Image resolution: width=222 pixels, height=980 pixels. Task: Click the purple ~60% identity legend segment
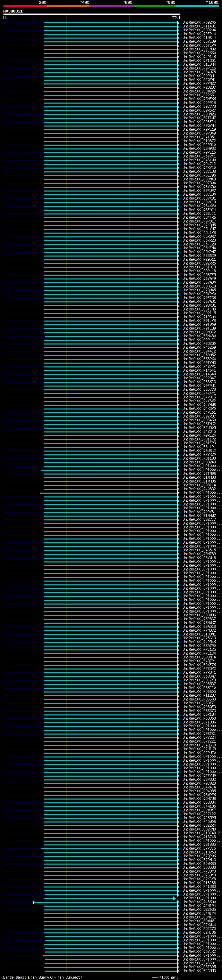click(111, 6)
